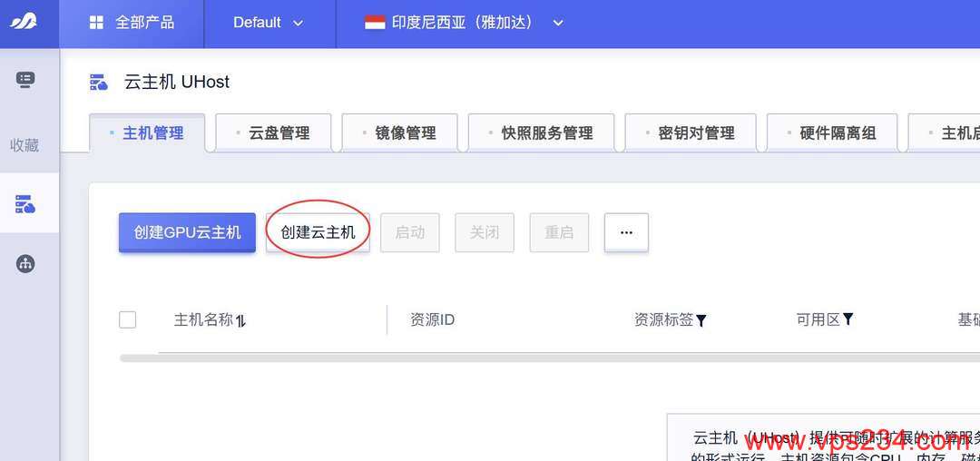Click the 创建云主机 button

tap(318, 232)
